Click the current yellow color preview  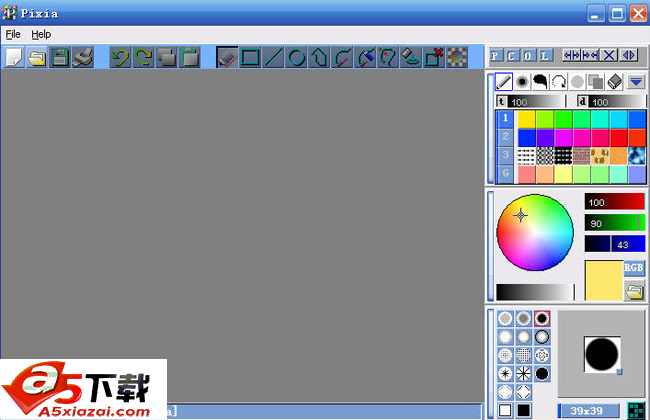(604, 280)
